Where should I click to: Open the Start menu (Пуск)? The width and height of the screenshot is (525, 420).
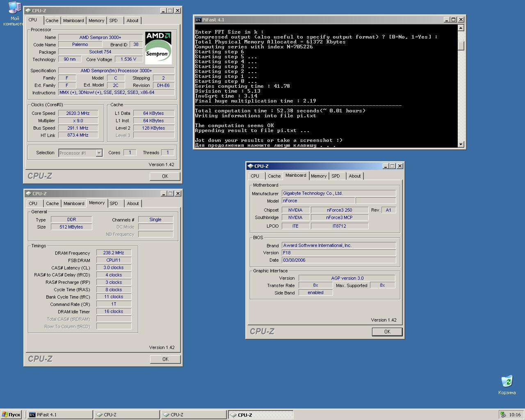tap(11, 415)
